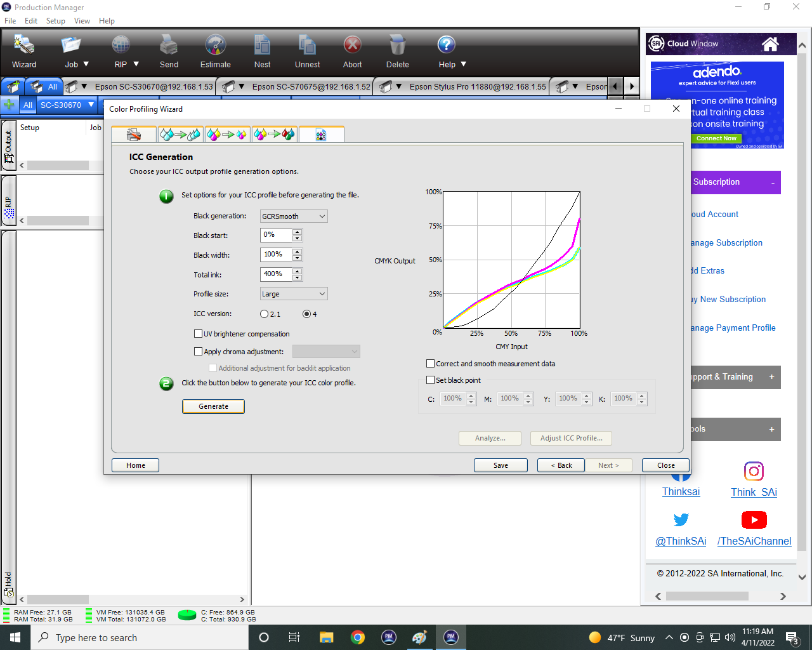Open the SC-S30670 setup dropdown arrow

pyautogui.click(x=91, y=105)
